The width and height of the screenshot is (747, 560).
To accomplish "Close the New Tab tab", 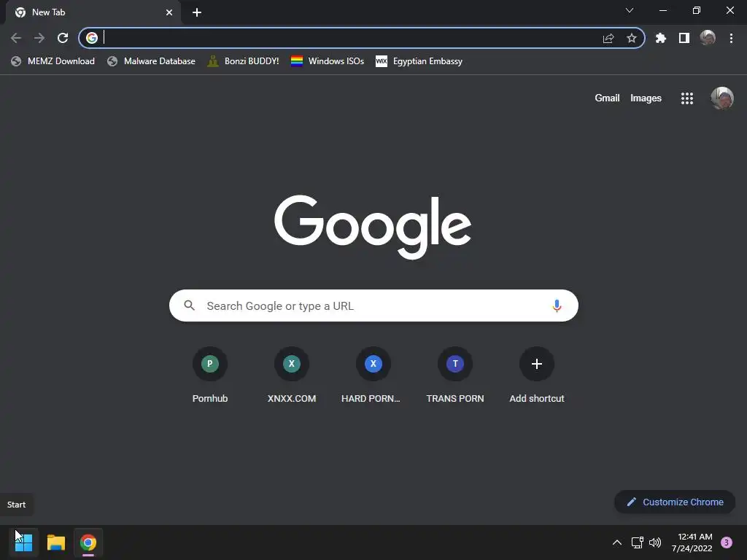I will coord(169,12).
